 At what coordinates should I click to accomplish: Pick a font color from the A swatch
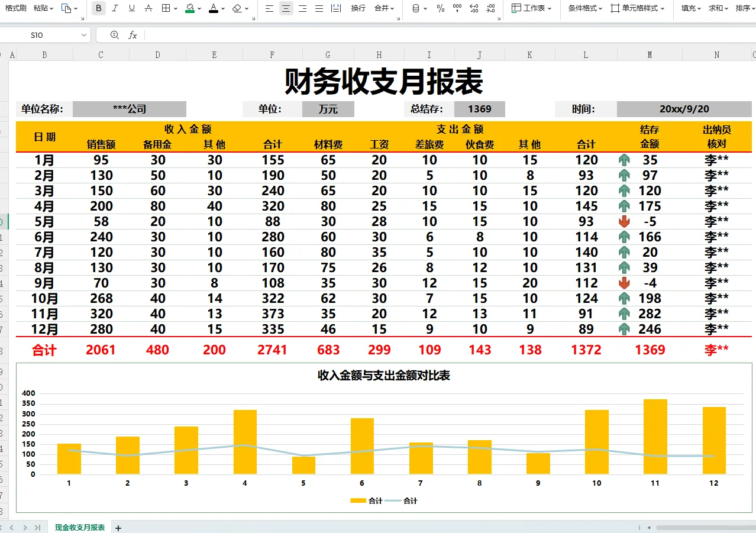(x=213, y=8)
